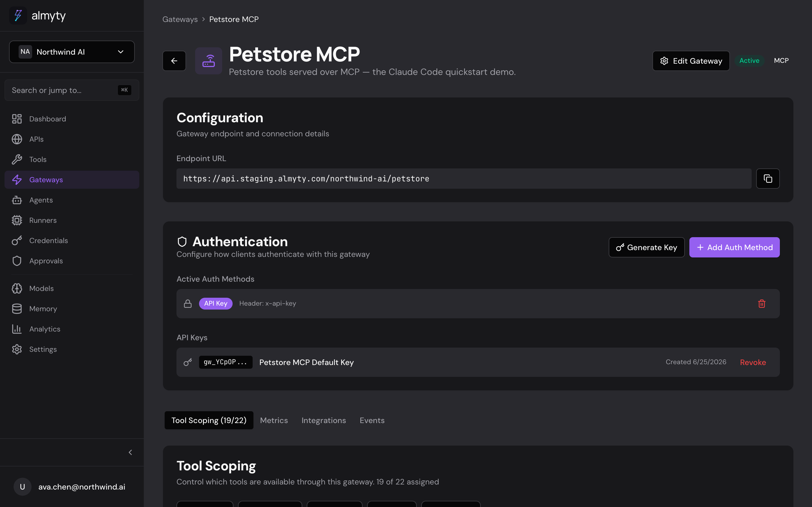Revoke the Petstore MCP Default Key

(x=753, y=363)
